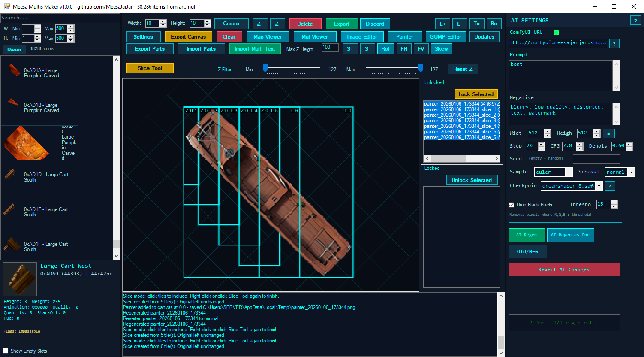Click the Create button

[x=231, y=24]
